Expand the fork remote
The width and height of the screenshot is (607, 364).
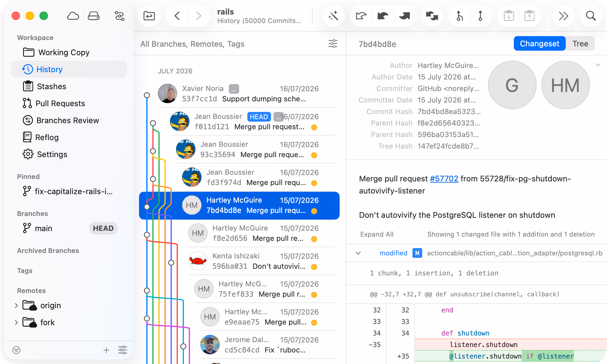coord(16,322)
